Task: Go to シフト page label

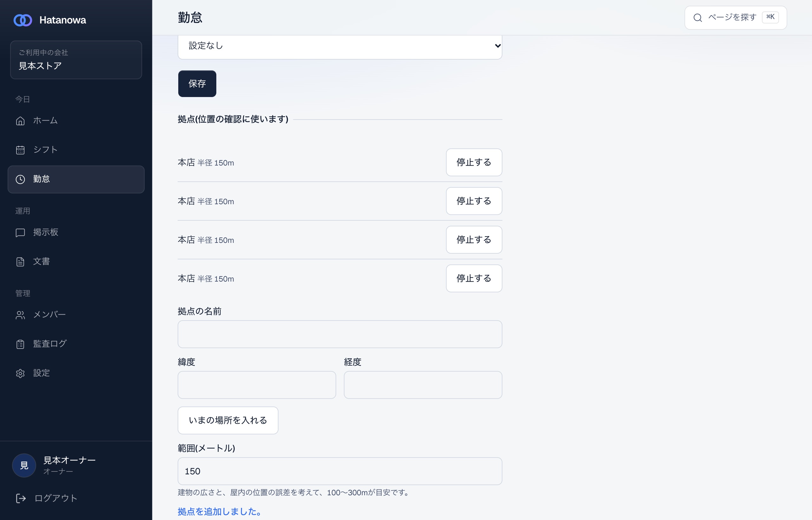Action: (x=45, y=150)
